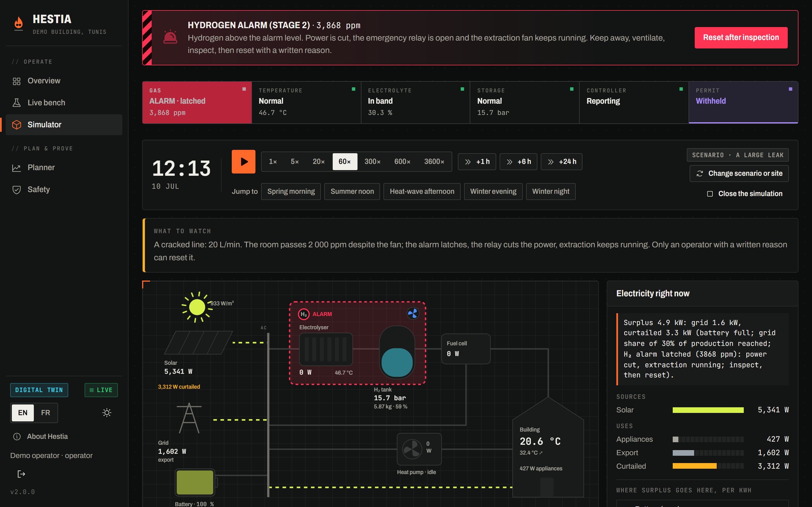Click the sun theme toggle icon
Image resolution: width=812 pixels, height=507 pixels.
coord(107,412)
